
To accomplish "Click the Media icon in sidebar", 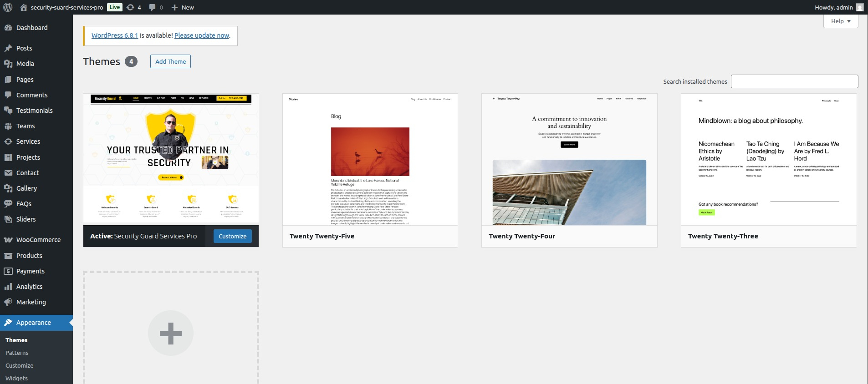I will click(x=8, y=64).
